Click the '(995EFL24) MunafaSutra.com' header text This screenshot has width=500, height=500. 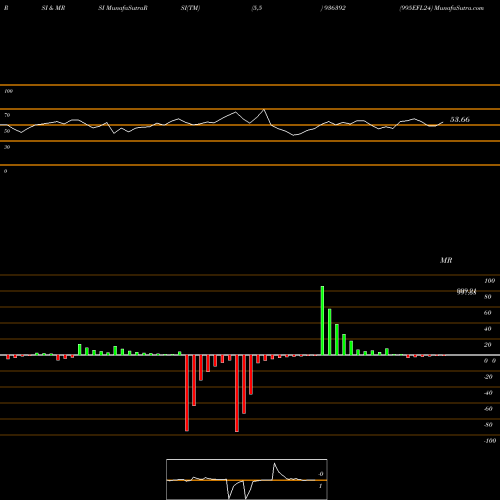click(x=441, y=8)
